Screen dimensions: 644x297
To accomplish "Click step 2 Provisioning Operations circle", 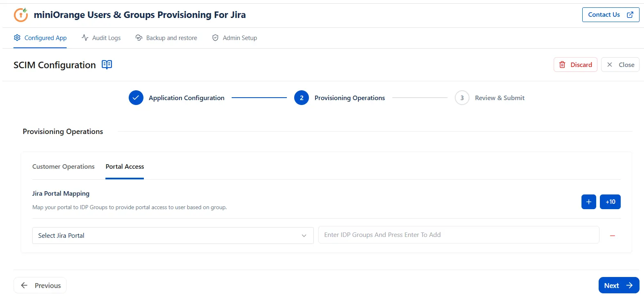I will click(302, 98).
